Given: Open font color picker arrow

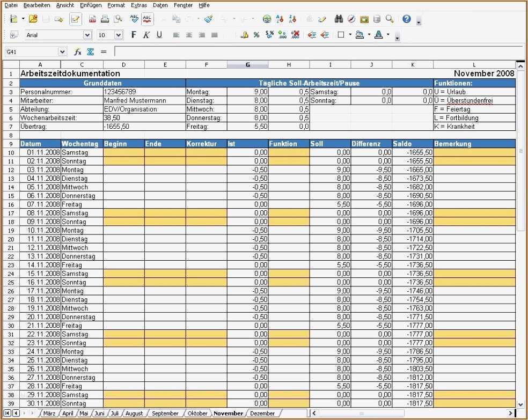Looking at the screenshot, I should (388, 35).
